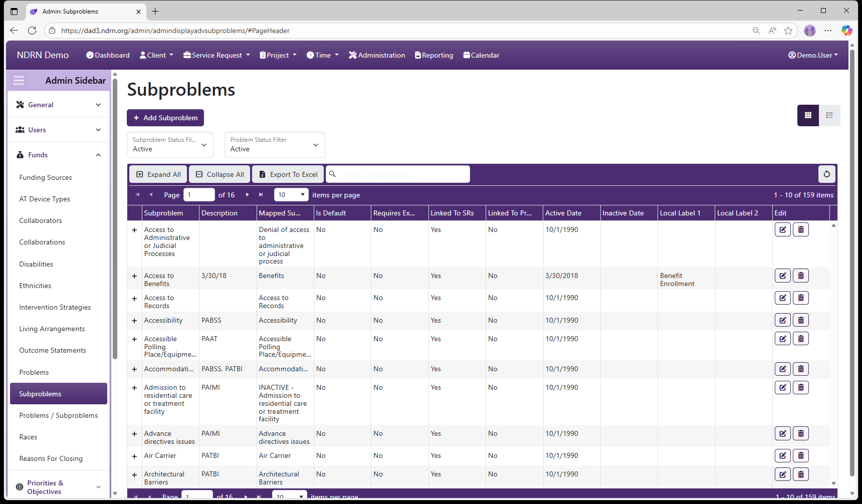
Task: Open the Demo.User account menu
Action: (813, 55)
